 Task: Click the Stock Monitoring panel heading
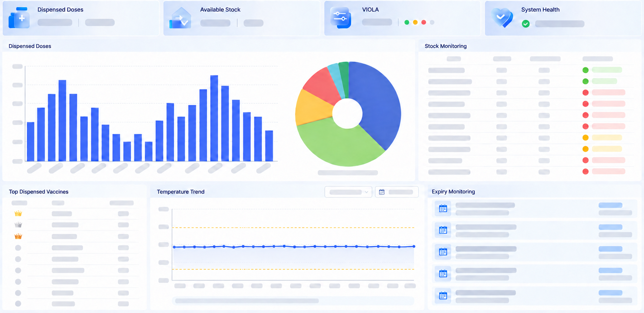[x=446, y=46]
